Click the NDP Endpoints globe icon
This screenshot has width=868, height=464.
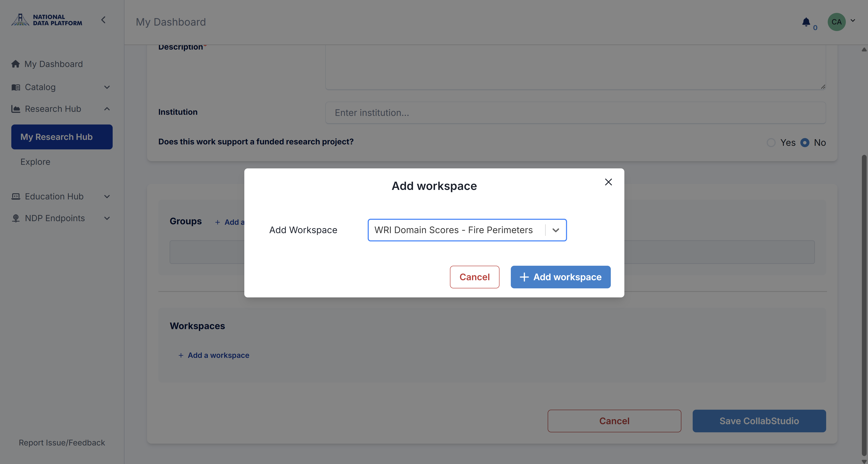point(16,218)
